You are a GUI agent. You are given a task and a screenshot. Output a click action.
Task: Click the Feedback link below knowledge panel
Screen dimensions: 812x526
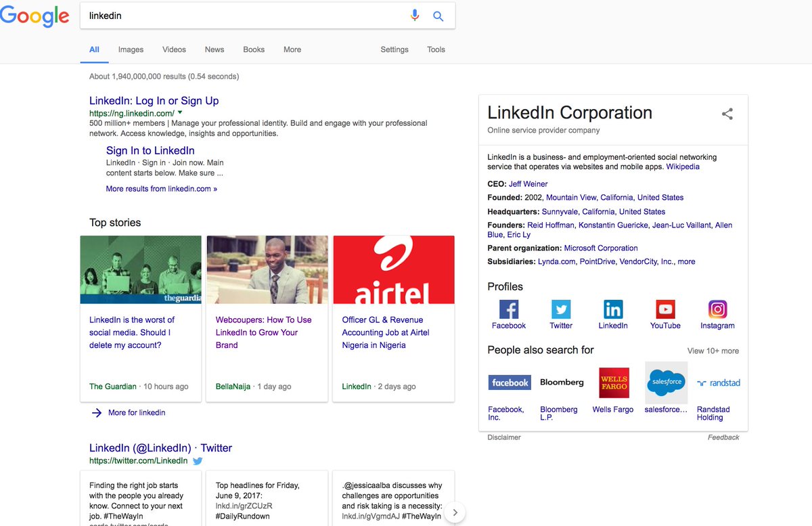point(723,437)
